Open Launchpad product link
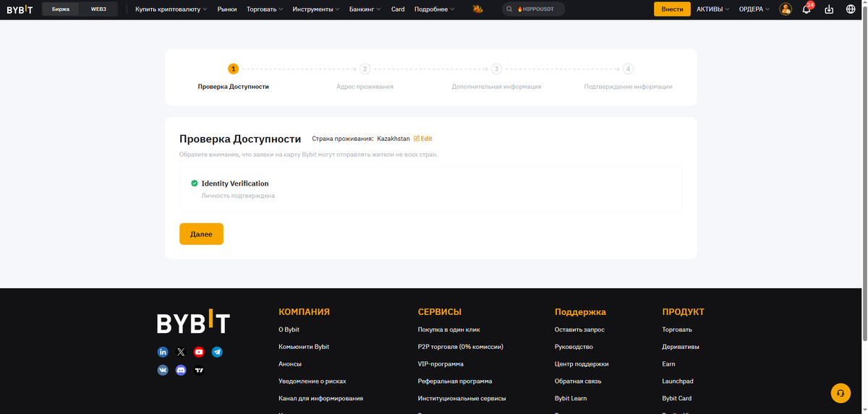868x414 pixels. coord(678,381)
